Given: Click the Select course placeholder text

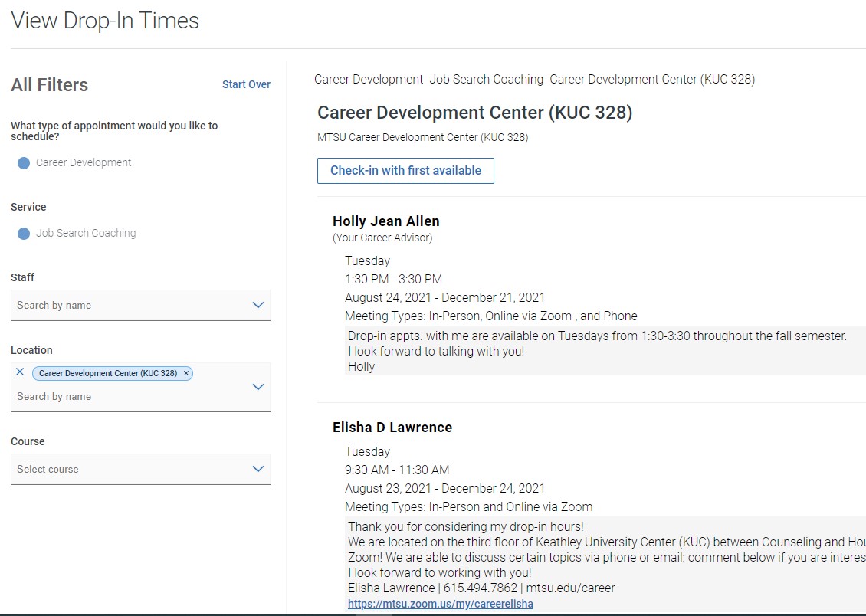Looking at the screenshot, I should 48,469.
